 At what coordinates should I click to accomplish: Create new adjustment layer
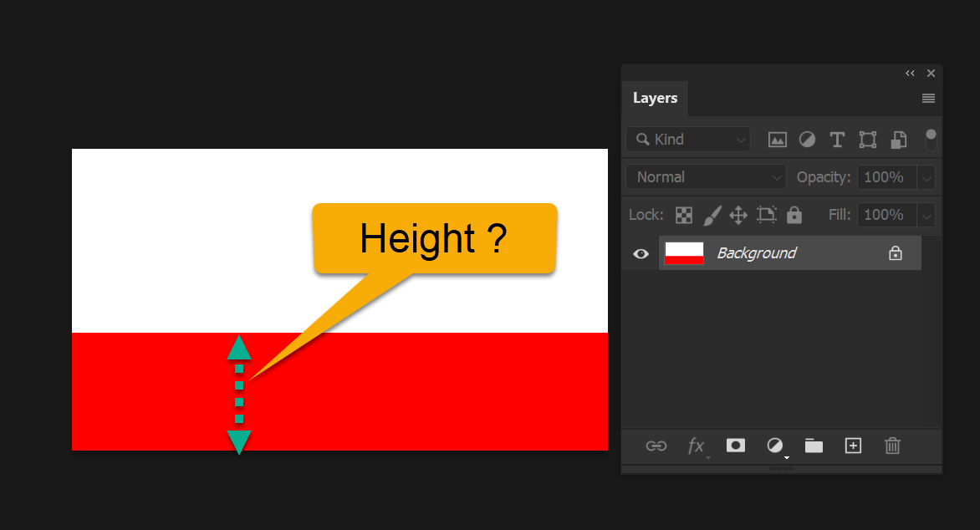click(x=774, y=446)
